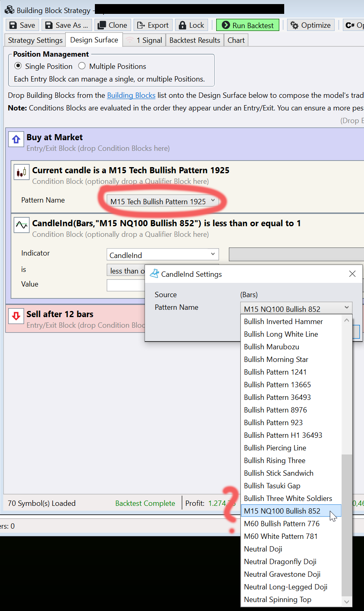
Task: Click the Backtest Complete status text
Action: (x=145, y=503)
